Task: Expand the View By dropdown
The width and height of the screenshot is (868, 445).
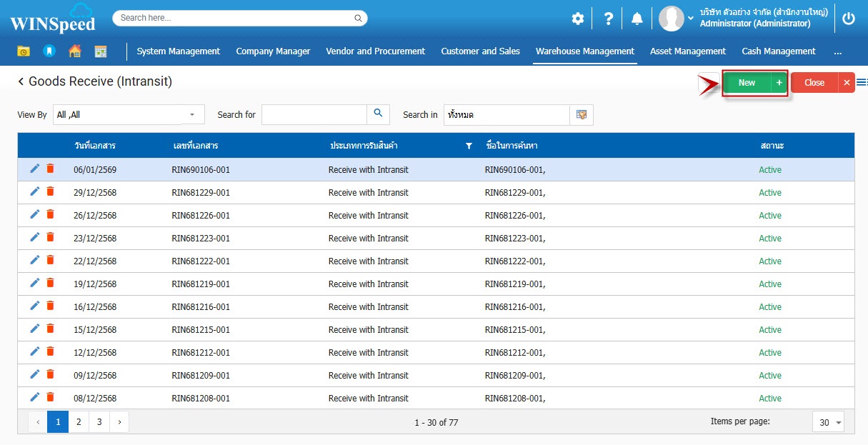Action: pos(192,114)
